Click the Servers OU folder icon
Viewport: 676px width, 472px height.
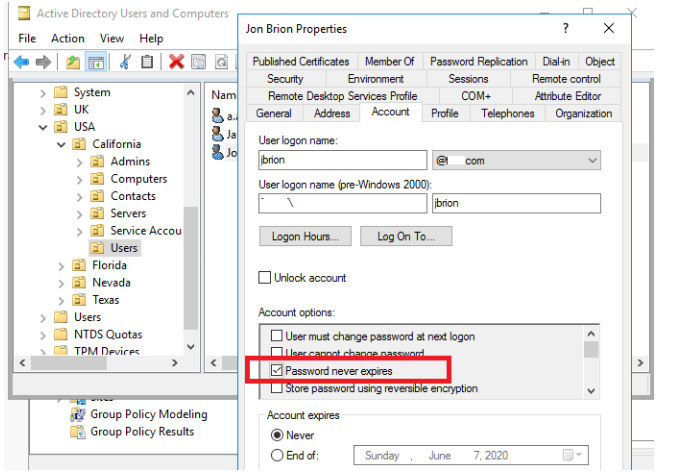point(97,213)
